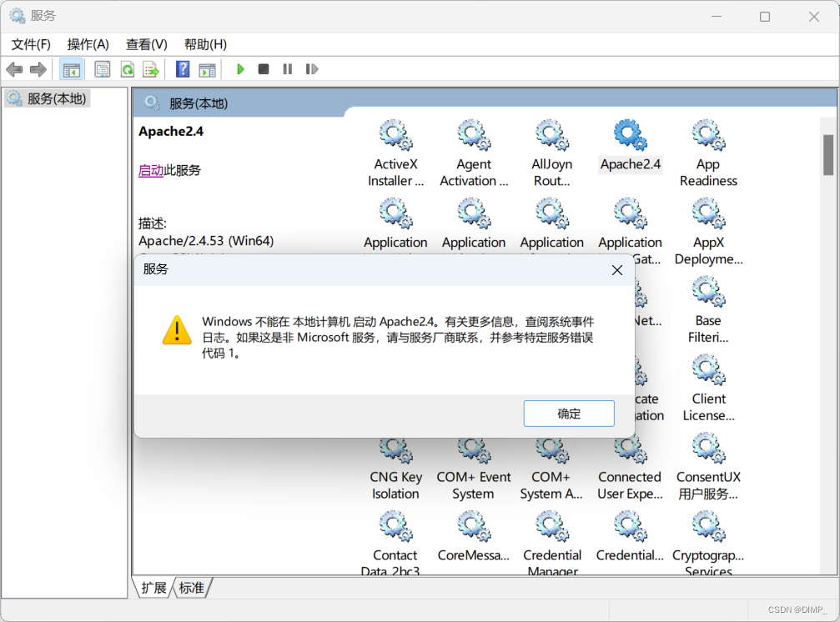This screenshot has height=622, width=840.
Task: Click the back navigation arrow
Action: click(x=14, y=69)
